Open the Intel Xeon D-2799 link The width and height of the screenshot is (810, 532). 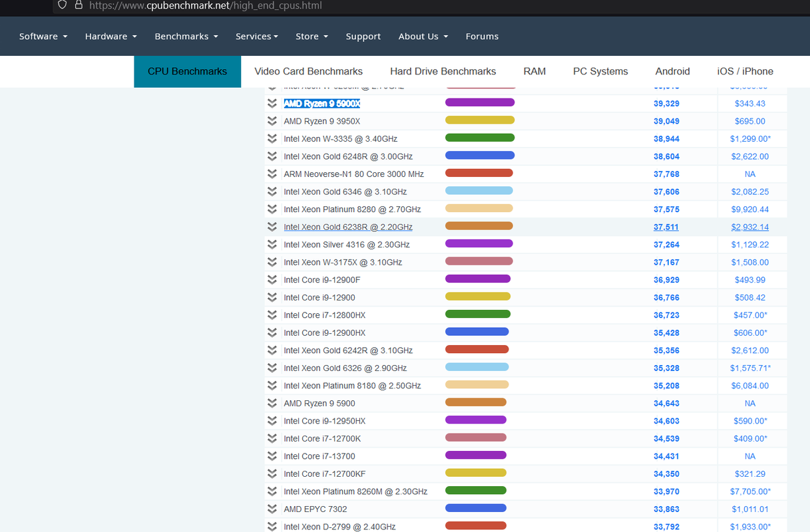[339, 527]
